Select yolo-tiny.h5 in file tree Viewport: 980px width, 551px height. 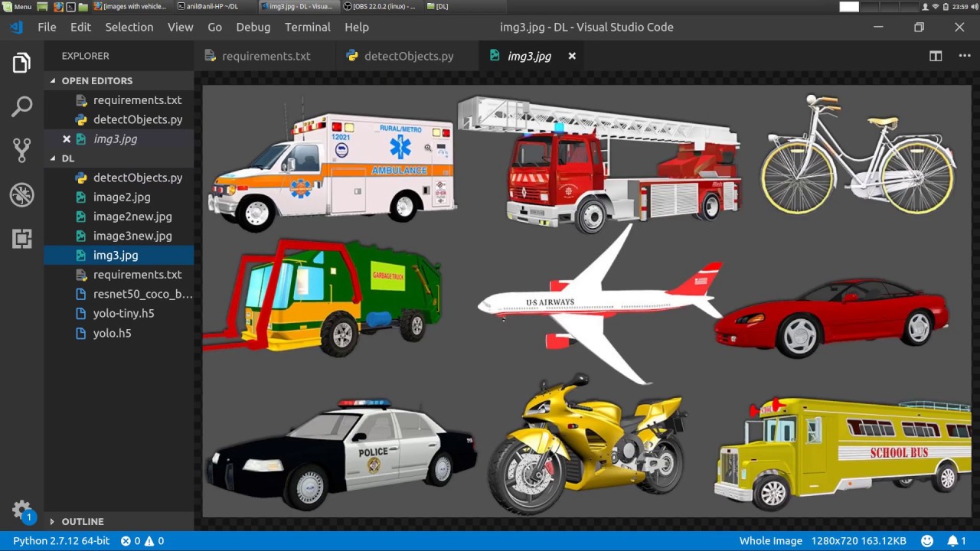[x=119, y=313]
